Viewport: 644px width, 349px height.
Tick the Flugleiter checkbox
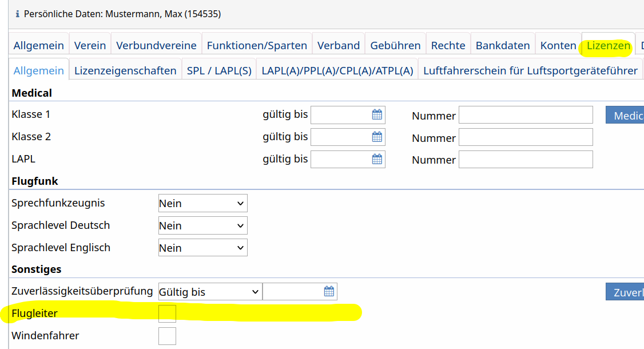point(167,314)
